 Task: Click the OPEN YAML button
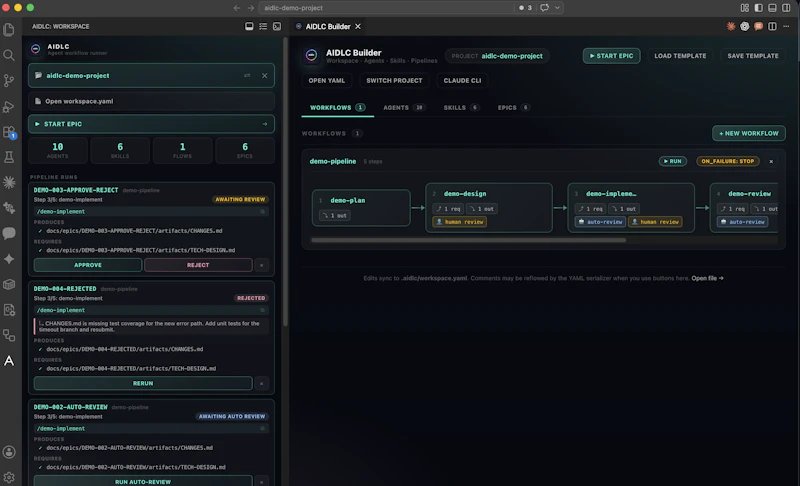tap(327, 81)
